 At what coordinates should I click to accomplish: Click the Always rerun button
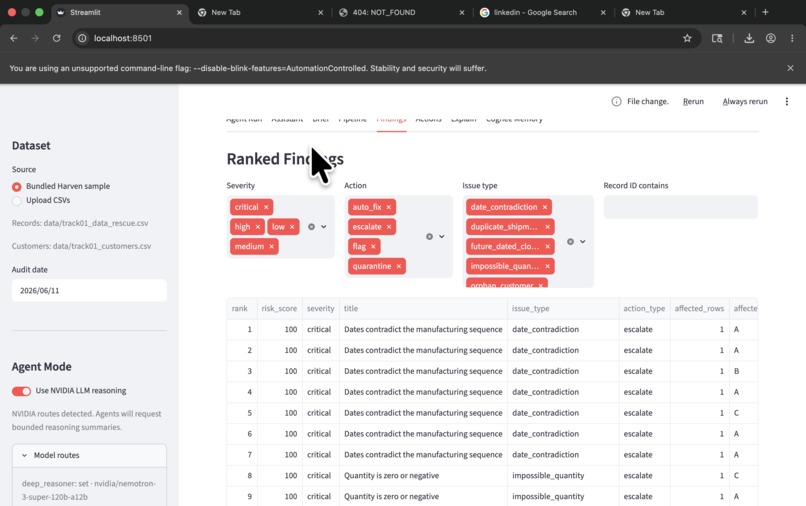pyautogui.click(x=745, y=102)
